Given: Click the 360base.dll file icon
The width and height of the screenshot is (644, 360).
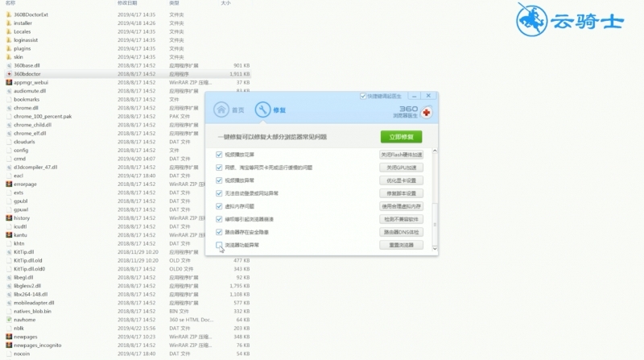Looking at the screenshot, I should pyautogui.click(x=9, y=65).
